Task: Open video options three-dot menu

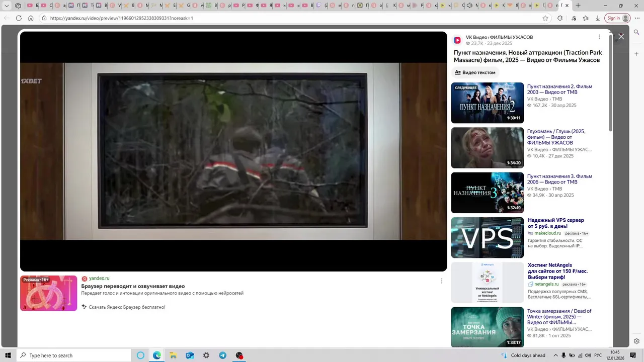Action: 599,37
